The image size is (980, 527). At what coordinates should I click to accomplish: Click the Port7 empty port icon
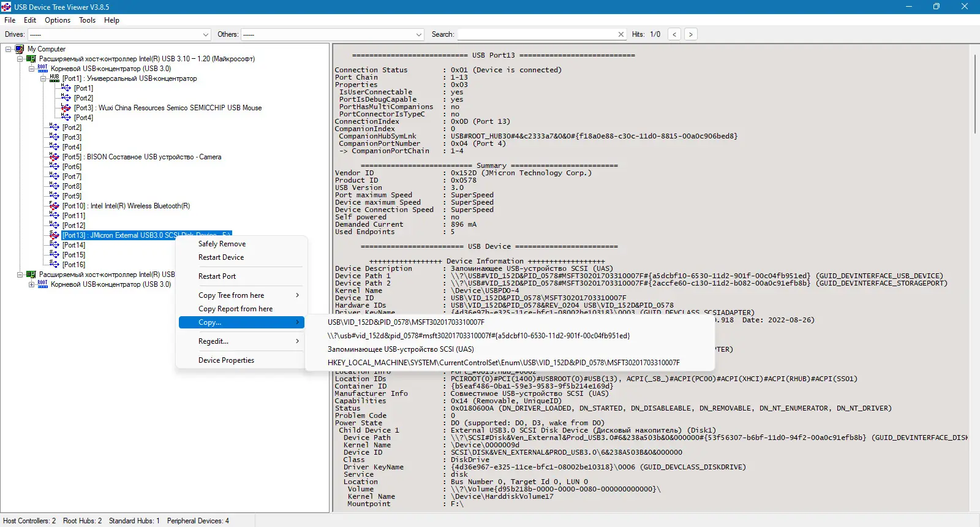point(55,176)
